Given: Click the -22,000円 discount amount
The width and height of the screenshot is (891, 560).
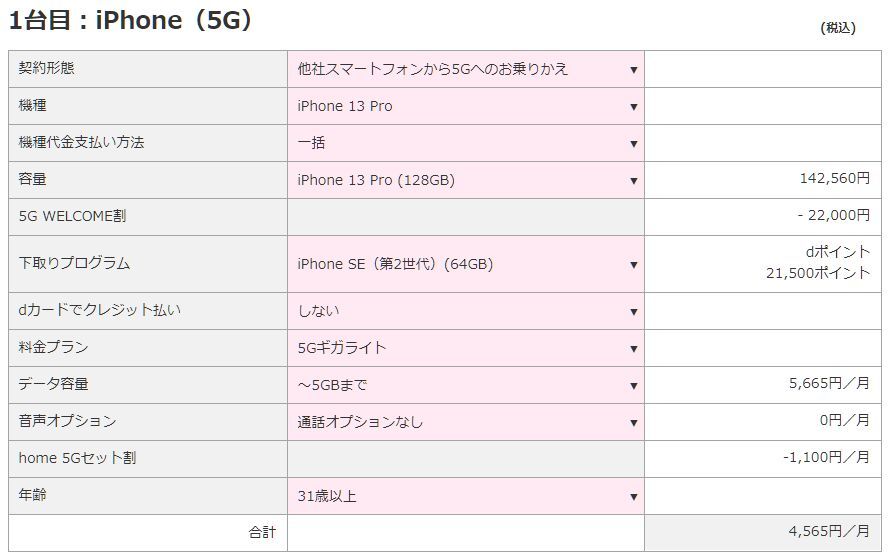Looking at the screenshot, I should pos(833,215).
